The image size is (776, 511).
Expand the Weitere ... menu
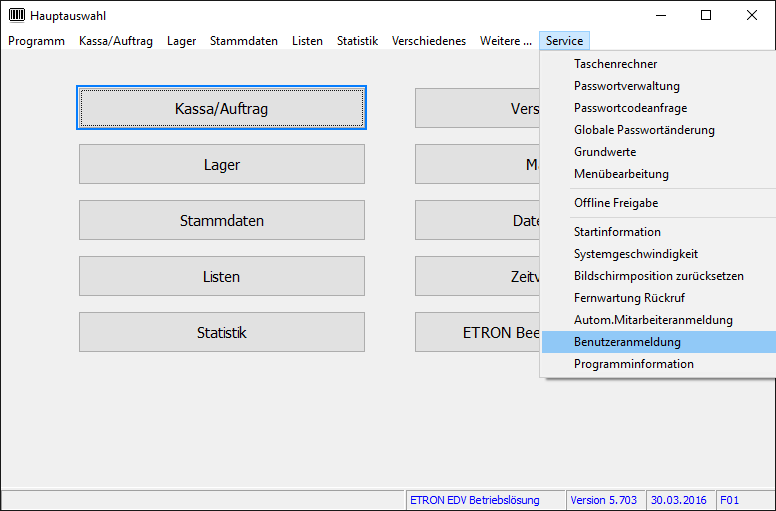505,41
